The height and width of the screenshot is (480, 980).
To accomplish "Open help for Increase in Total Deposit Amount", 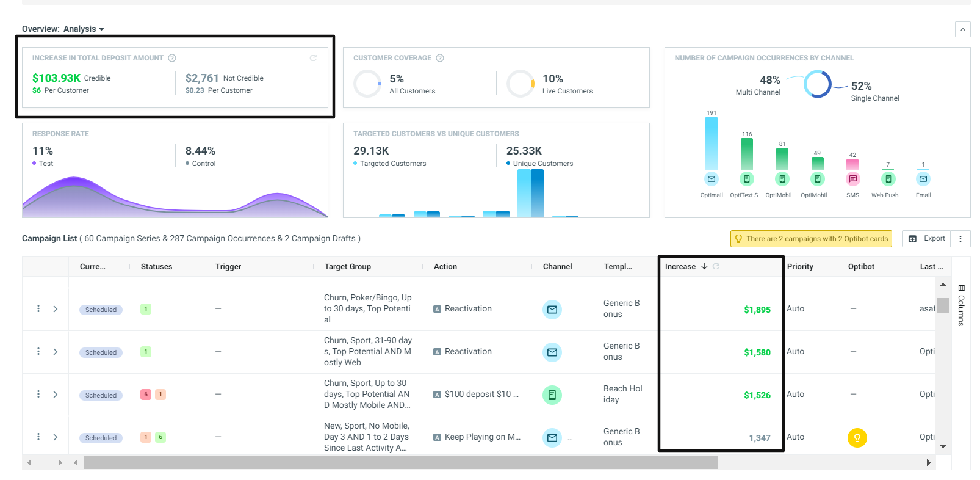I will [x=172, y=58].
